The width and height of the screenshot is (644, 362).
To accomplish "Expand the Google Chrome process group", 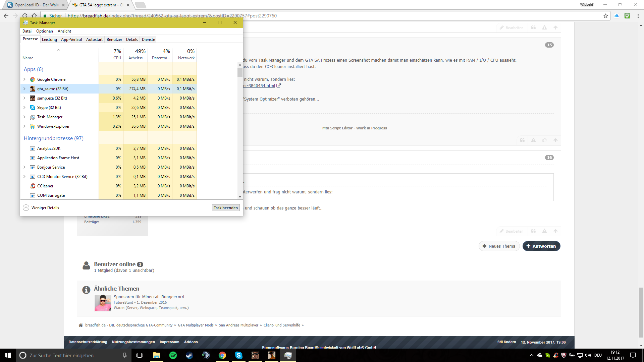I will coord(24,79).
